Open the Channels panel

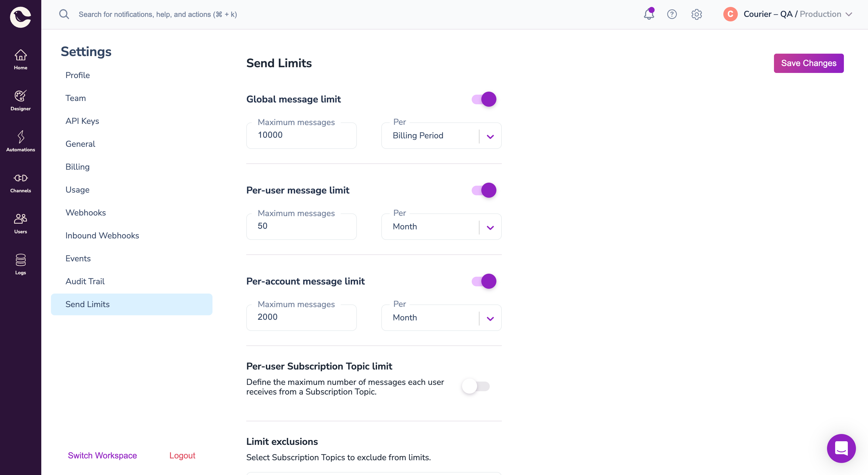pos(20,183)
